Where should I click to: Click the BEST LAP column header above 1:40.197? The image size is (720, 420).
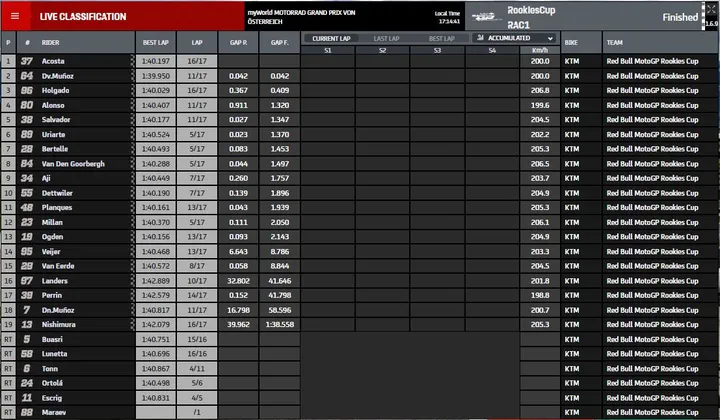[x=156, y=43]
